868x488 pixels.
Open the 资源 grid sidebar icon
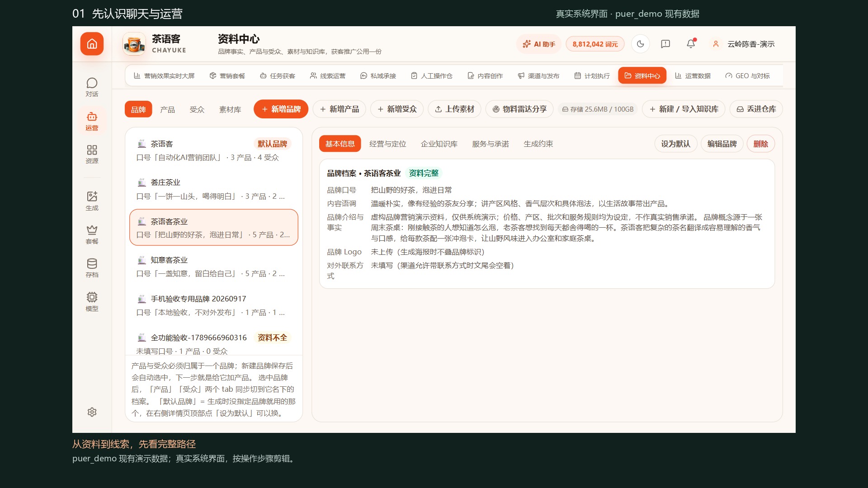point(92,154)
